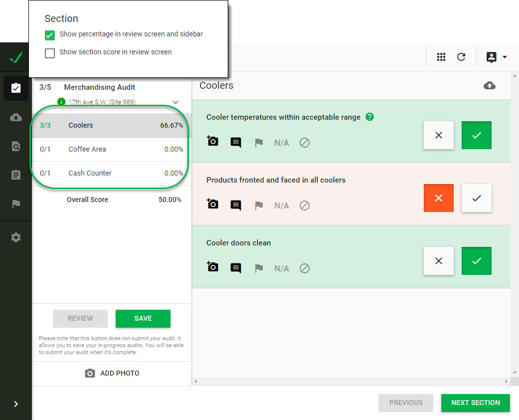Open help for Cooler temperatures question
519x420 pixels.
point(369,117)
